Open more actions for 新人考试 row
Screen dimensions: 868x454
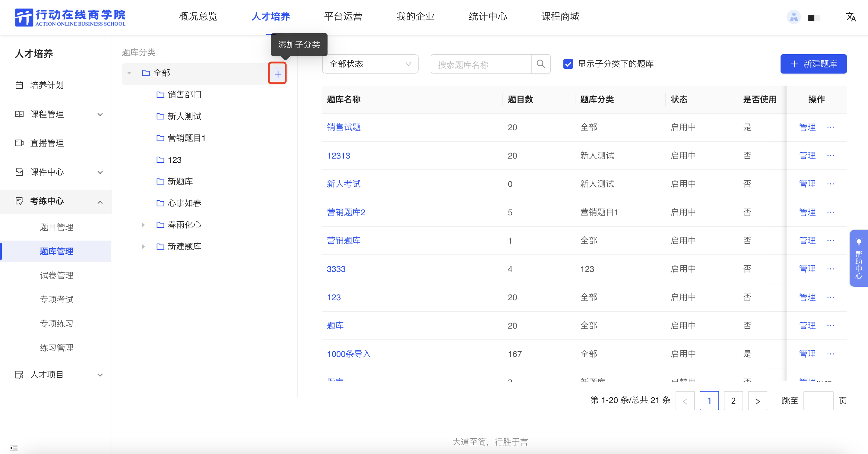tap(831, 184)
